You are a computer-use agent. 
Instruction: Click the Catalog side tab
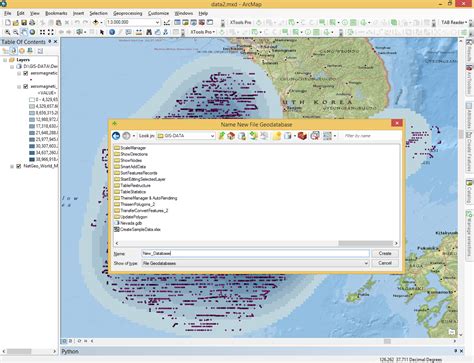tap(469, 191)
